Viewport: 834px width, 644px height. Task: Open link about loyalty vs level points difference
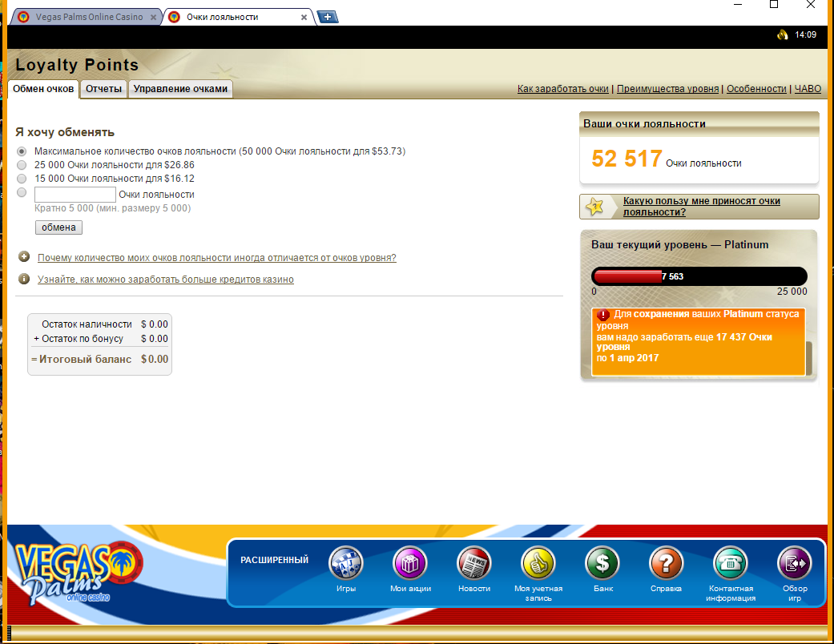click(217, 258)
